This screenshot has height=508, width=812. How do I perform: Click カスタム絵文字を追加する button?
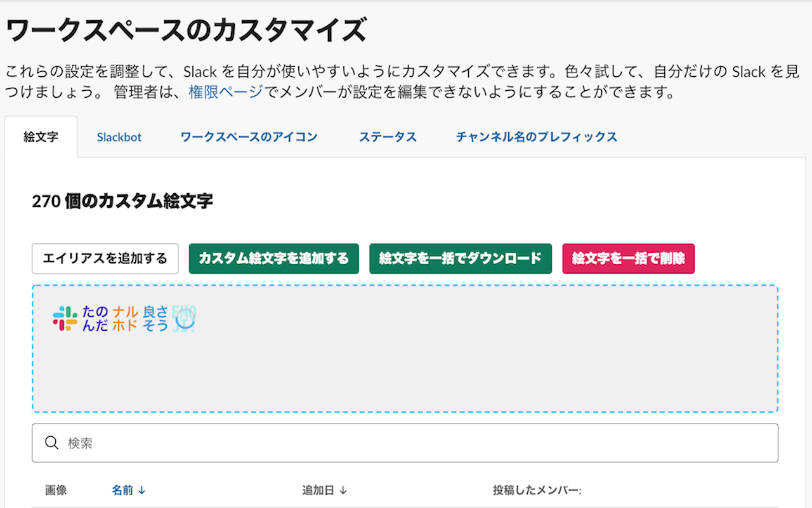(x=274, y=258)
